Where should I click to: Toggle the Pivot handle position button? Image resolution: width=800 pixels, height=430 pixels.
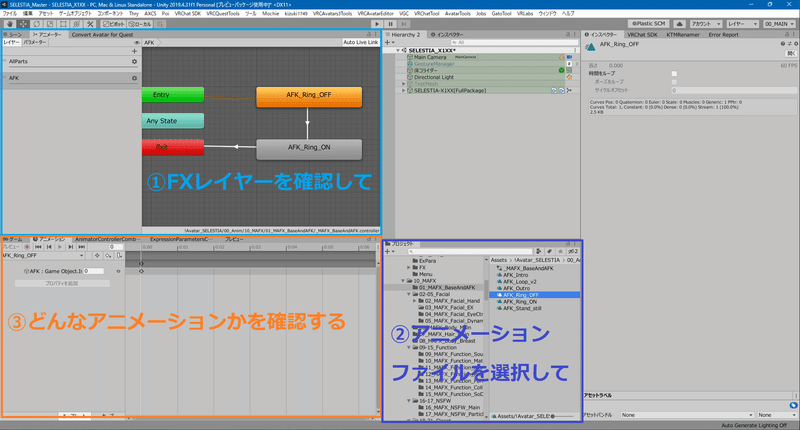[x=113, y=24]
